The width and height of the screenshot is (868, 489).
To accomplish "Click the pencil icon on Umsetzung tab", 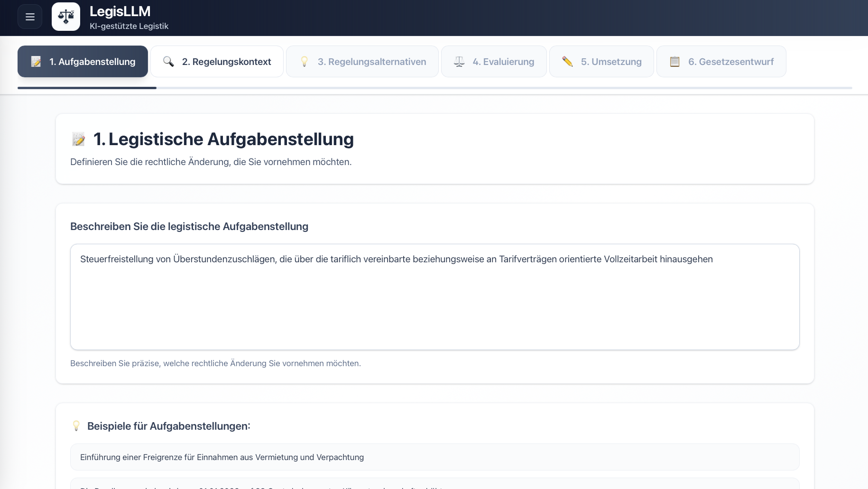I will point(567,62).
